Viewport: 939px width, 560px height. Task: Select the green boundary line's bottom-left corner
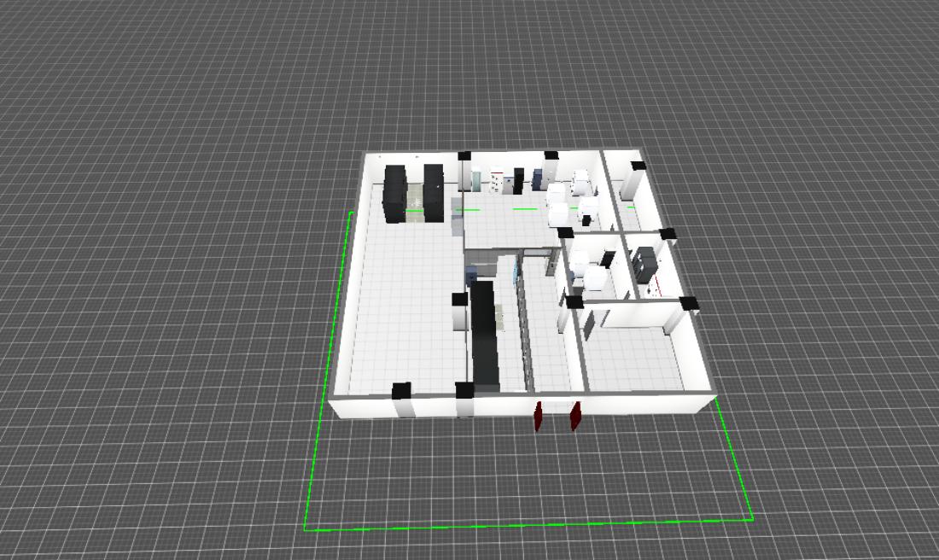306,529
